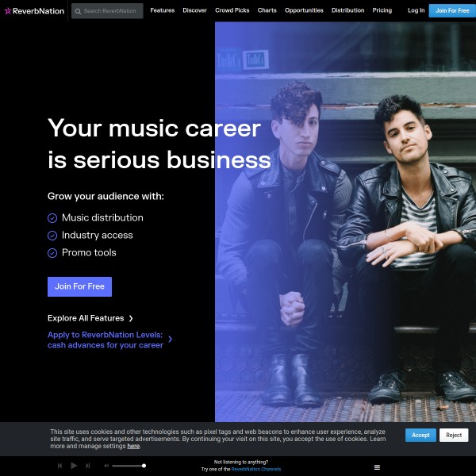Adjust the player volume slider
The height and width of the screenshot is (476, 476).
129,466
